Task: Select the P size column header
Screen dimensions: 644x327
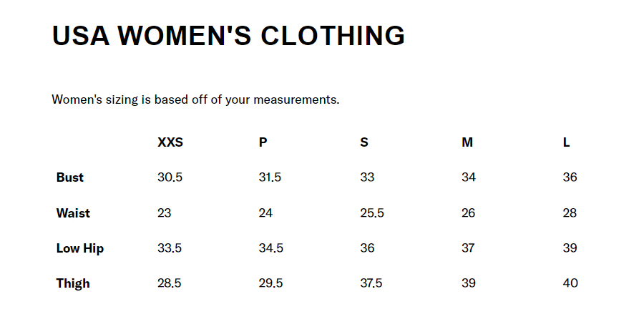Action: [x=263, y=142]
